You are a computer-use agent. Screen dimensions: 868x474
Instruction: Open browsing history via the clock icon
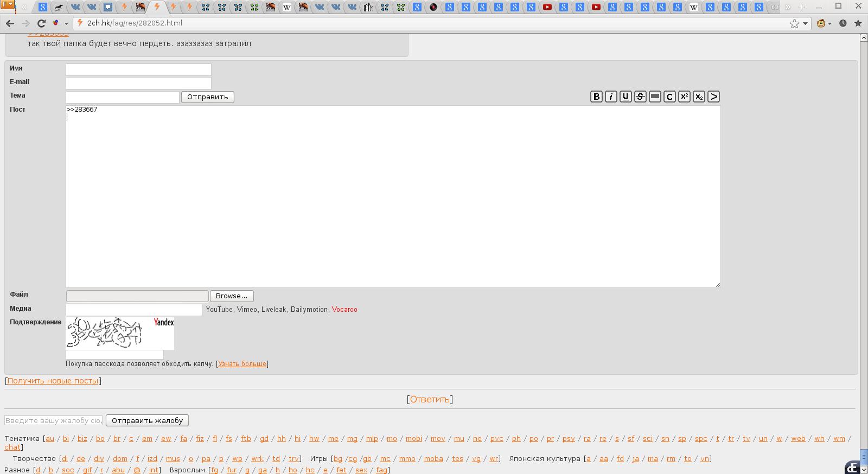pos(843,23)
